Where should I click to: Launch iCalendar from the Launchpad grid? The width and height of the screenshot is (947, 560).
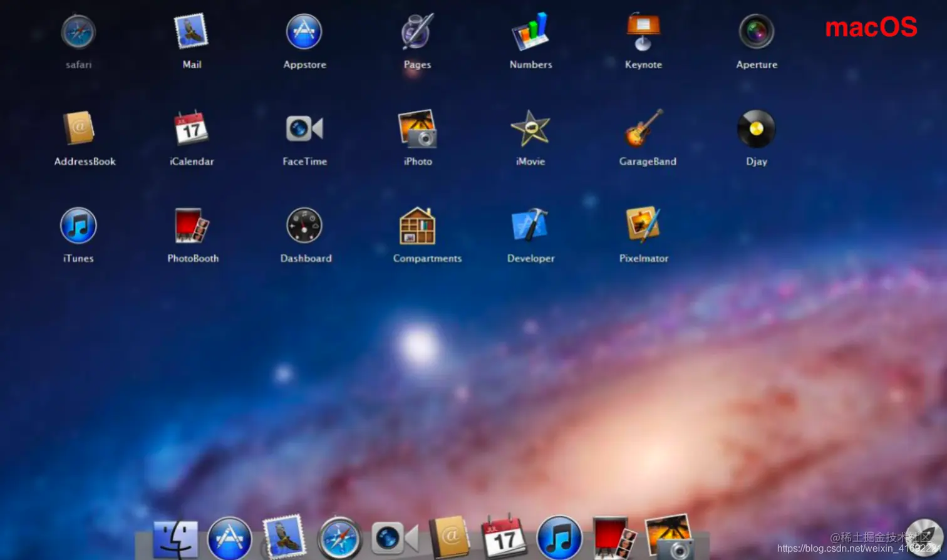tap(191, 128)
